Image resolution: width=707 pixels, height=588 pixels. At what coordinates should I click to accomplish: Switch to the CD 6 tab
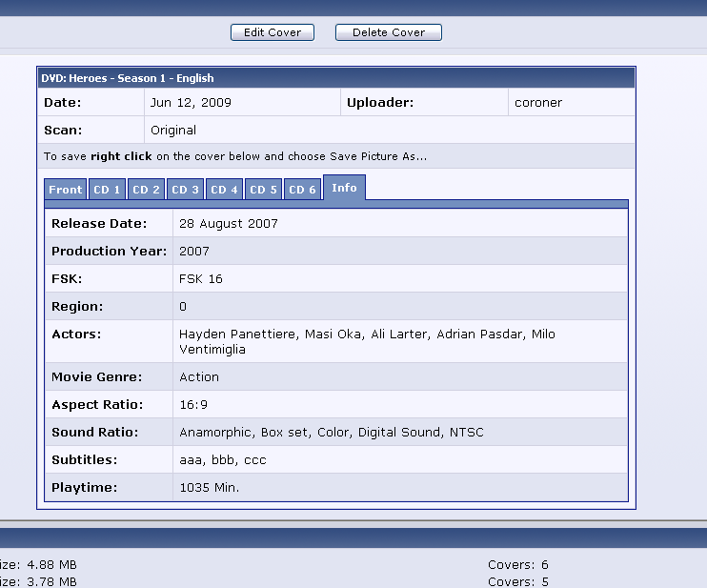click(303, 190)
